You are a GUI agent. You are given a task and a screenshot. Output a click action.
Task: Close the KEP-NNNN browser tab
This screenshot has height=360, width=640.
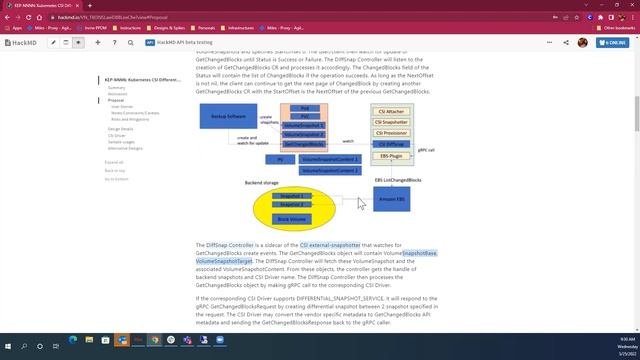coord(77,6)
